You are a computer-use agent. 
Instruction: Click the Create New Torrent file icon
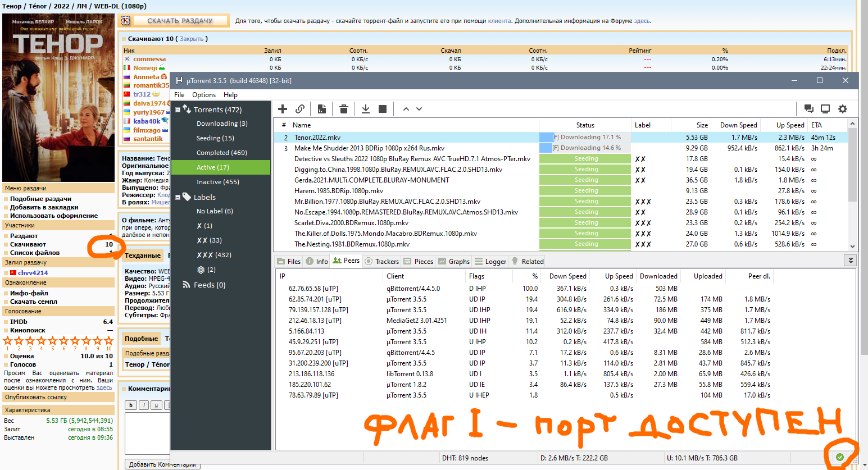click(322, 109)
